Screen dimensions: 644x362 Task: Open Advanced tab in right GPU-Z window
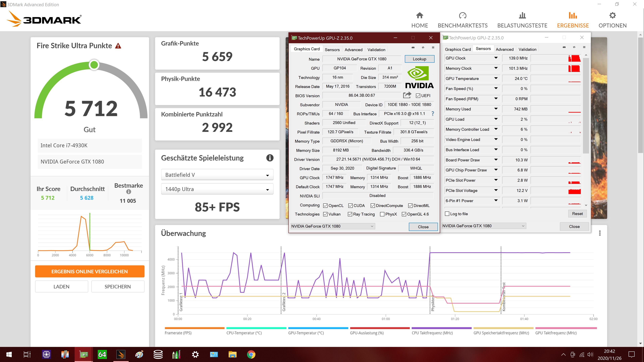click(504, 49)
